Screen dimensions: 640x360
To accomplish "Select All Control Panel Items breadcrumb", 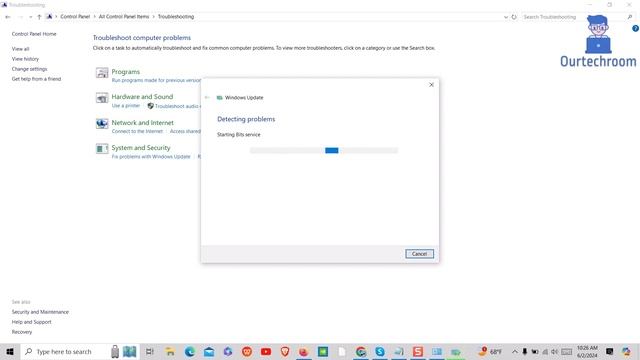I will pos(124,17).
